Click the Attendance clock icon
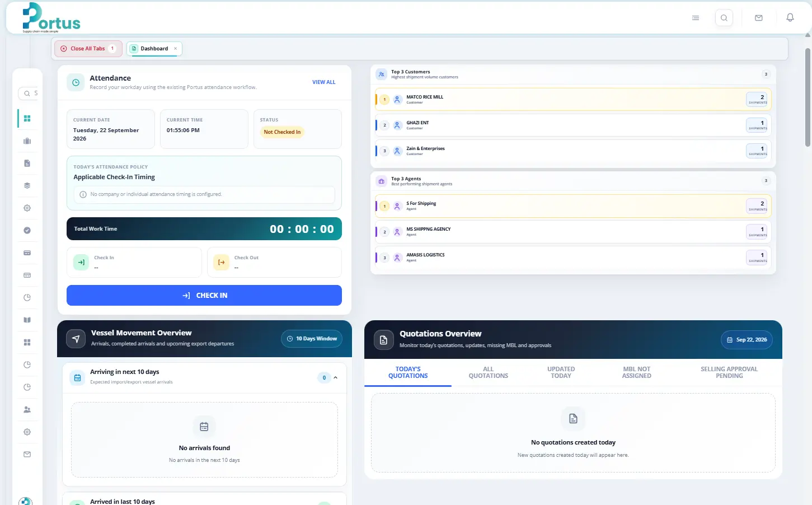812x505 pixels. (76, 82)
